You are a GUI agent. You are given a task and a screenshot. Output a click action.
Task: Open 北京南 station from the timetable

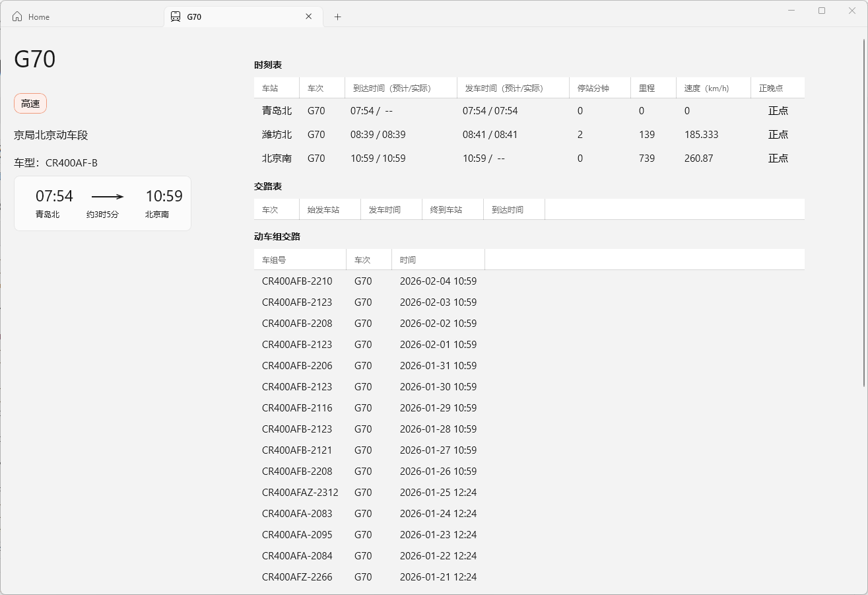pos(276,158)
